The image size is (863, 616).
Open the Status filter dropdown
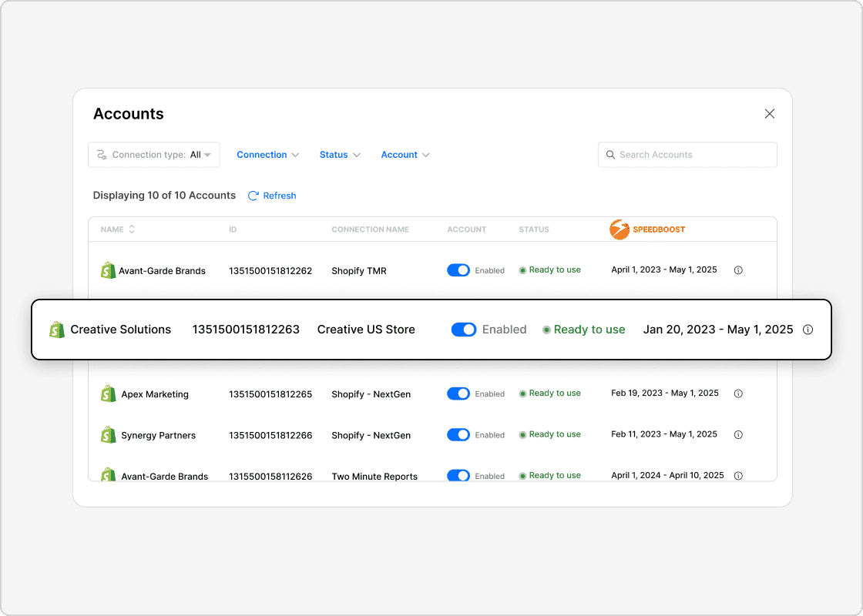(339, 155)
